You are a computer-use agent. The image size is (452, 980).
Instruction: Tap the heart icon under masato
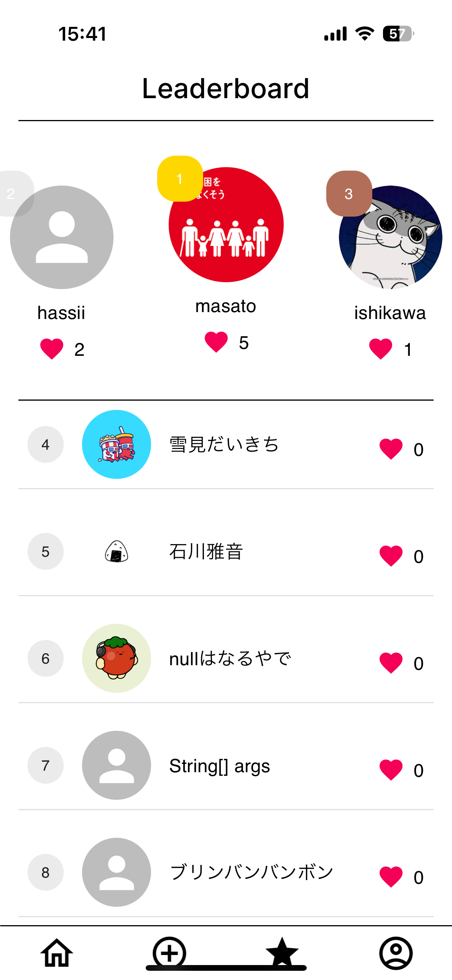coord(216,342)
